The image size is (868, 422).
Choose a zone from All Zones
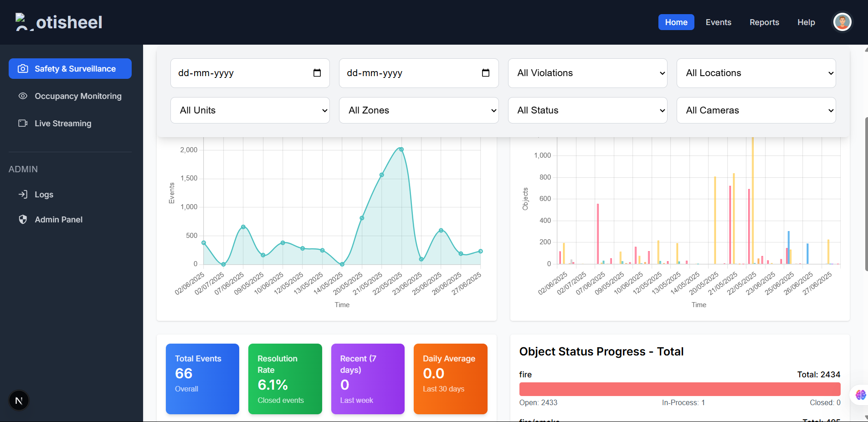(x=418, y=110)
